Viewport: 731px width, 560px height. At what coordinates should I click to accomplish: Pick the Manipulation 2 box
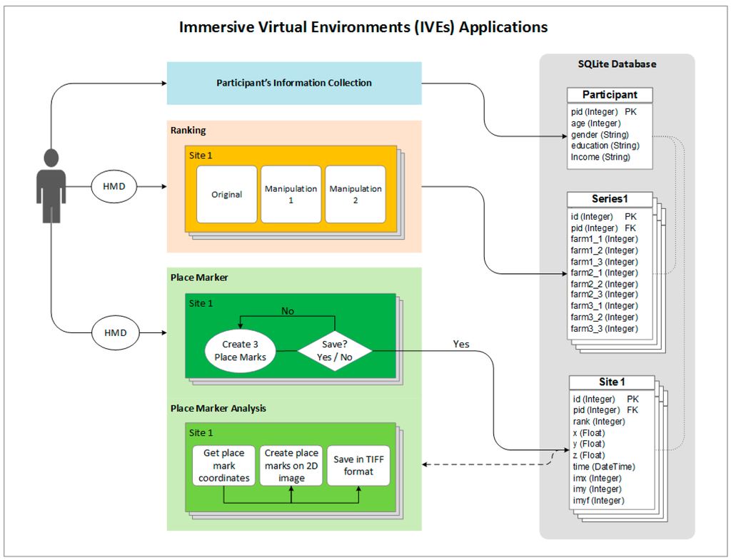point(355,194)
